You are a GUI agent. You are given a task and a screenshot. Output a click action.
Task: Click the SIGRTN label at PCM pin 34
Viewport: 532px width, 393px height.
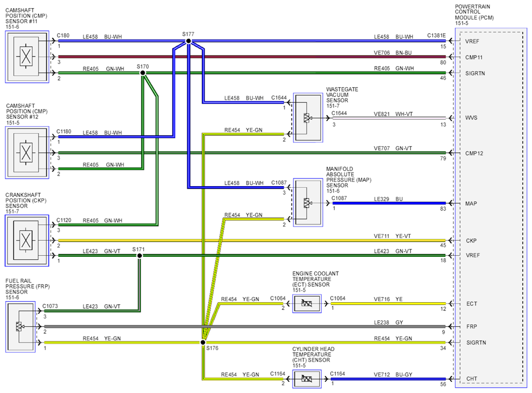(476, 343)
